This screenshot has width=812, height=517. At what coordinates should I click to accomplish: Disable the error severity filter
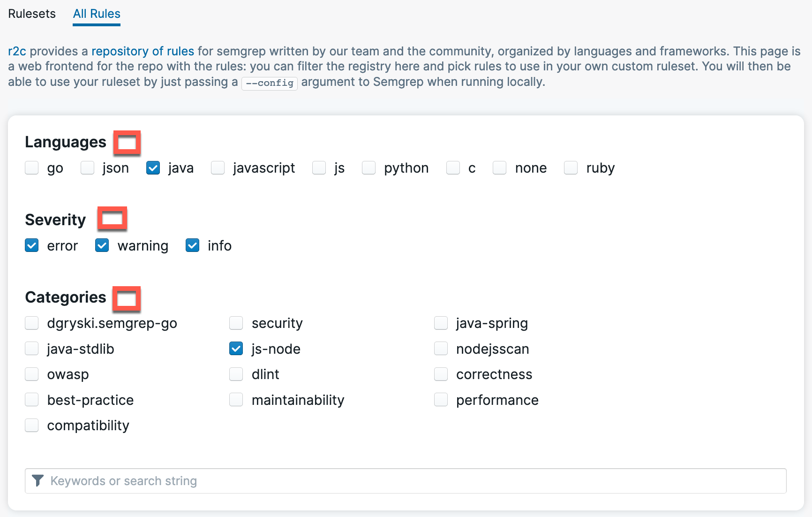click(31, 245)
